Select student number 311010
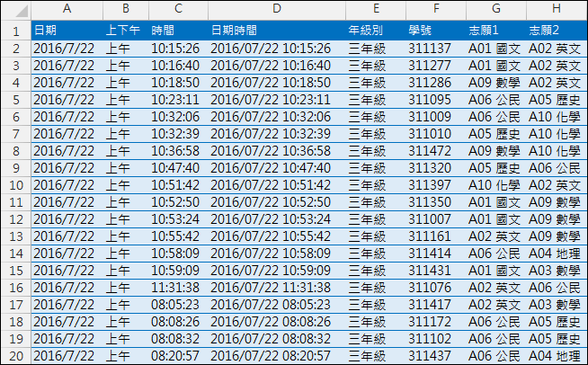This screenshot has height=365, width=588. tap(436, 134)
